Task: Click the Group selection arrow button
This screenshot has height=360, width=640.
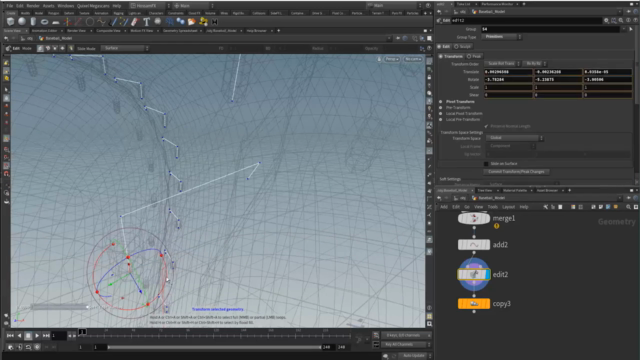Action: 631,29
